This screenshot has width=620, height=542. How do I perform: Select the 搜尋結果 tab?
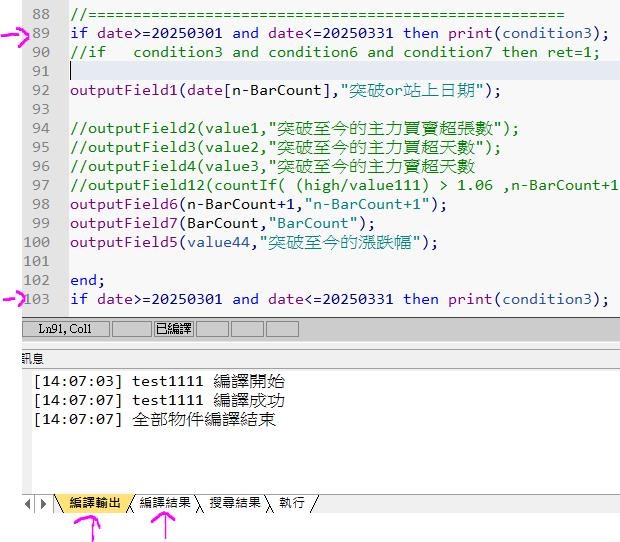point(234,503)
